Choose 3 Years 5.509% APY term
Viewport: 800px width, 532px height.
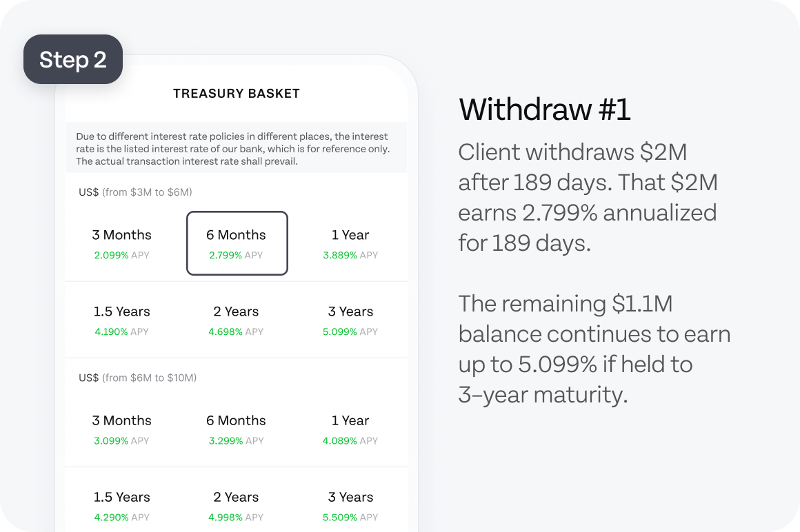pyautogui.click(x=350, y=506)
